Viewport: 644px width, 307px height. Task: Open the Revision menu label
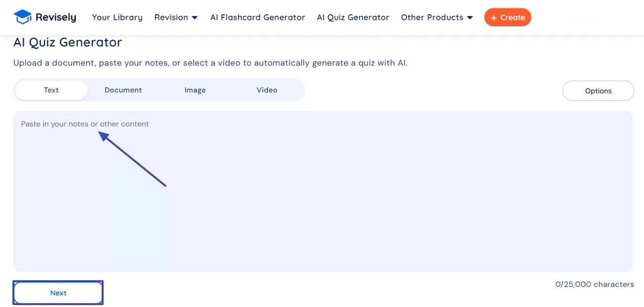(171, 17)
